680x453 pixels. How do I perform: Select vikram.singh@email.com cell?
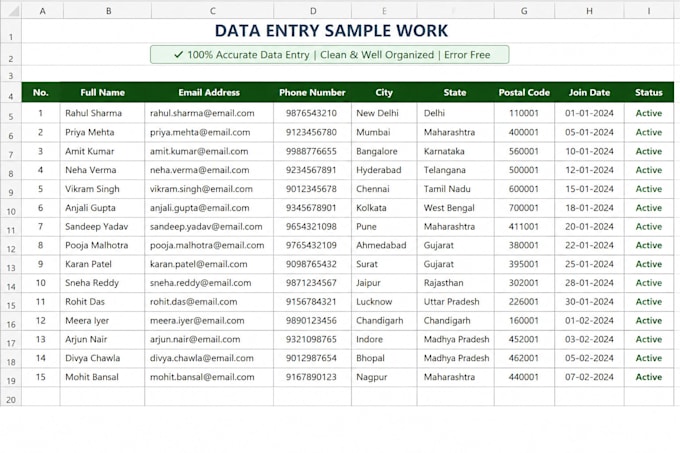(209, 189)
